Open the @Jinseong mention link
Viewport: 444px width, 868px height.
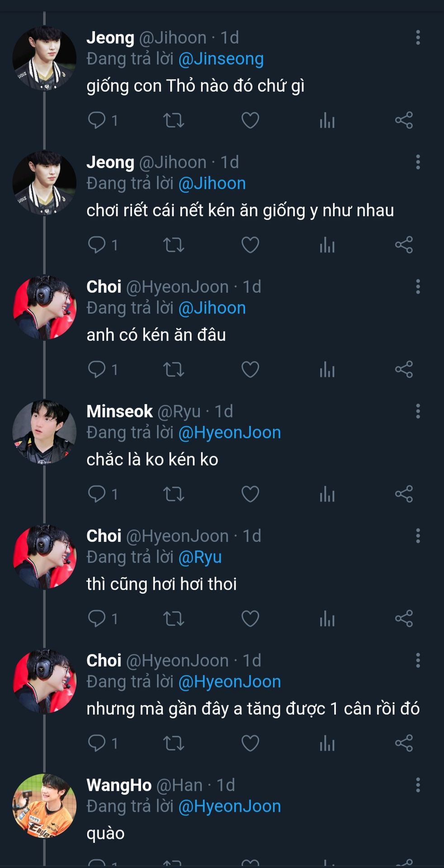coord(221,59)
